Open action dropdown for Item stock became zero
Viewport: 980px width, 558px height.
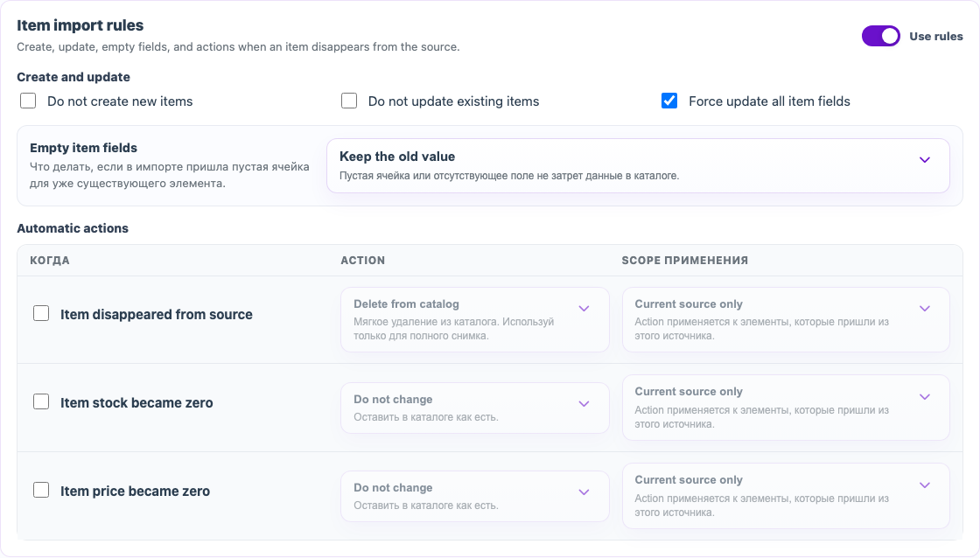[475, 408]
